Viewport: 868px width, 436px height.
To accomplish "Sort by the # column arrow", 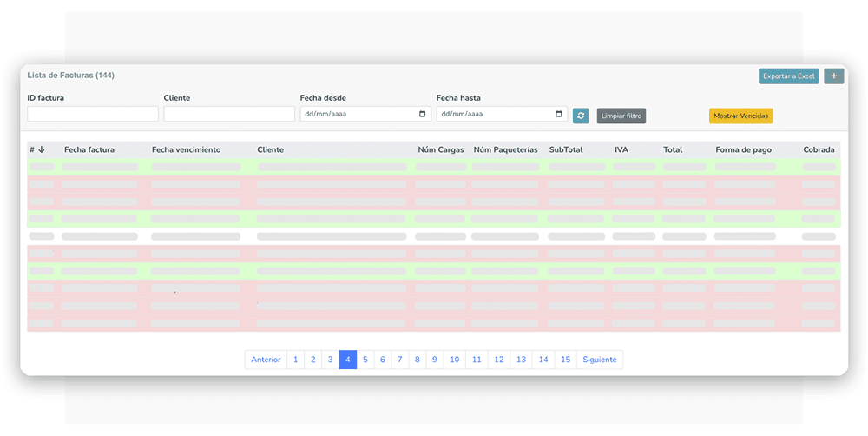I will tap(42, 149).
